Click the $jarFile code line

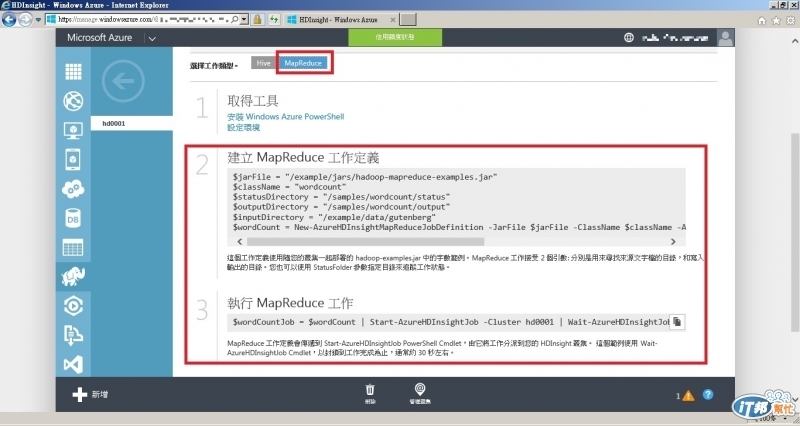pyautogui.click(x=365, y=177)
